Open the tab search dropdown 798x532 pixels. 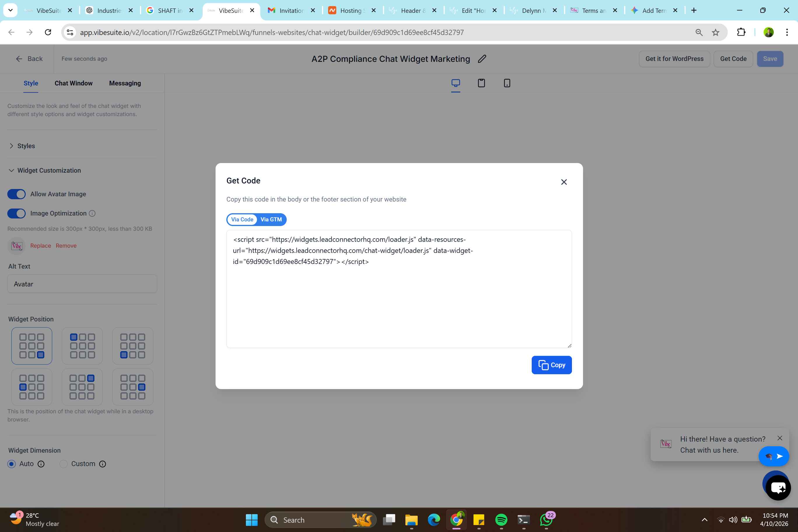(x=10, y=10)
